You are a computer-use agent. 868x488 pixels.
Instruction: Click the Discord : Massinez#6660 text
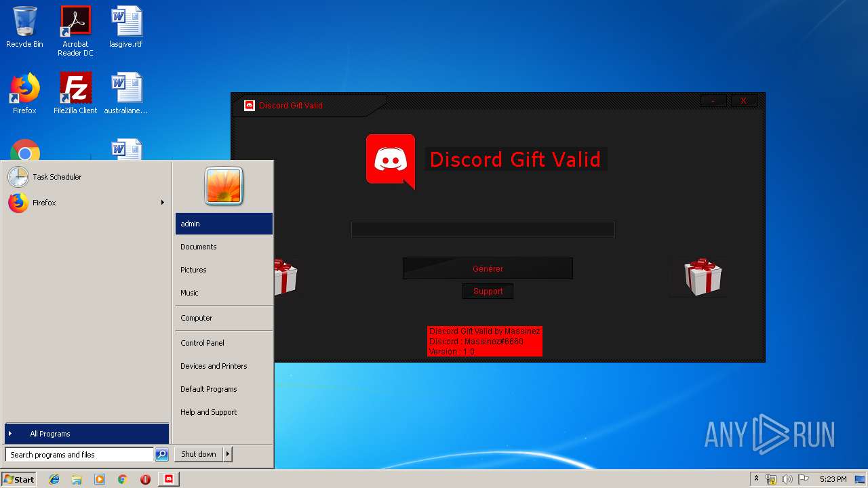tap(476, 342)
